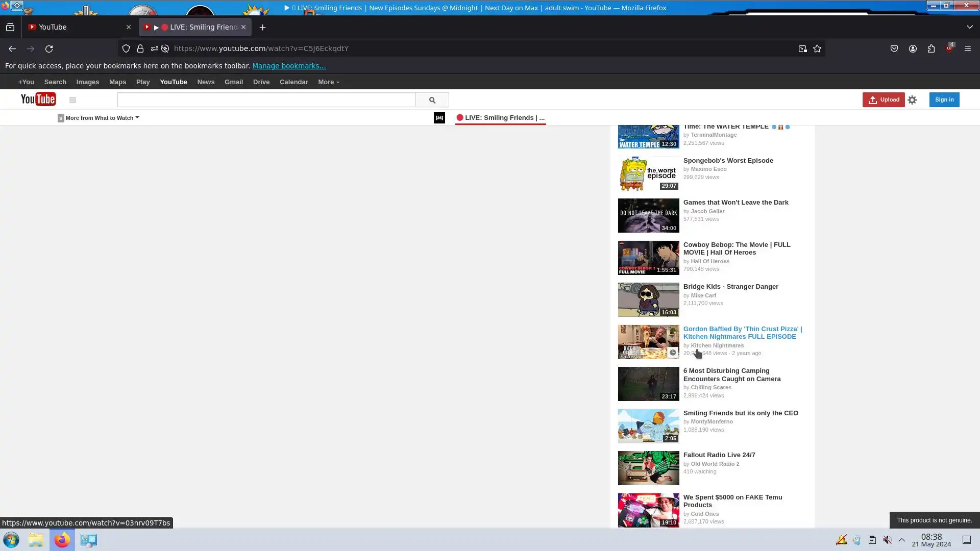The width and height of the screenshot is (980, 551).
Task: Bookmark this page with star icon
Action: click(x=817, y=48)
